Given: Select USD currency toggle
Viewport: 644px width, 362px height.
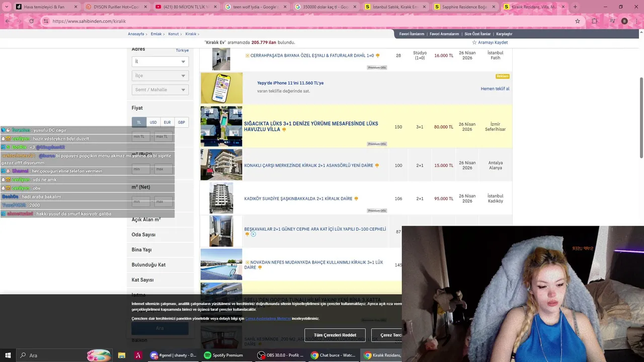Looking at the screenshot, I should 153,122.
